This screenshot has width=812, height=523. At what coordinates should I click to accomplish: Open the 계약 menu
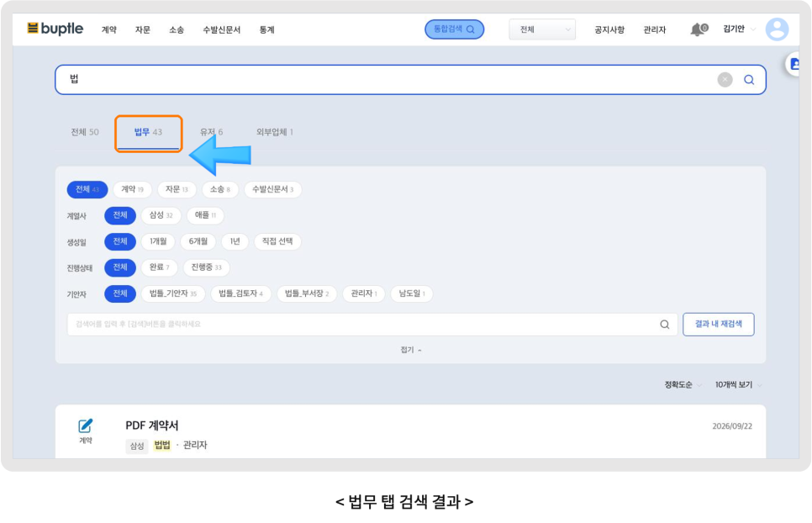pyautogui.click(x=108, y=30)
